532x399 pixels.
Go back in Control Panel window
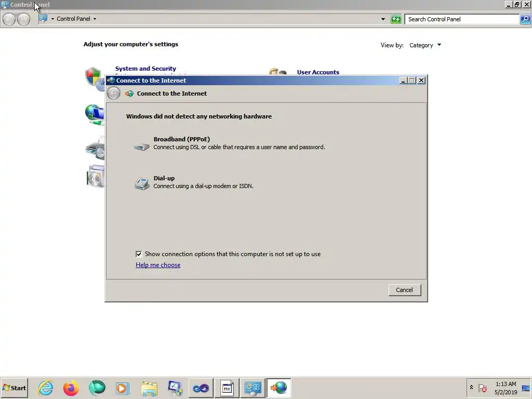[9, 19]
